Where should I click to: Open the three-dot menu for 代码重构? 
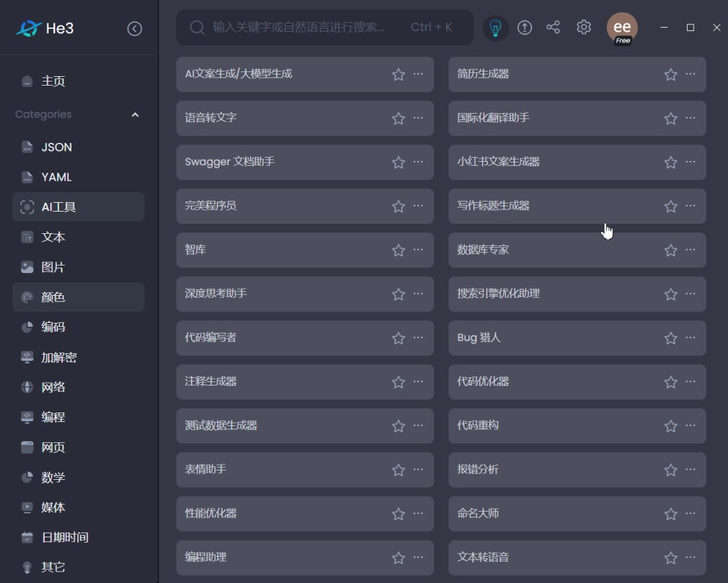pos(691,425)
